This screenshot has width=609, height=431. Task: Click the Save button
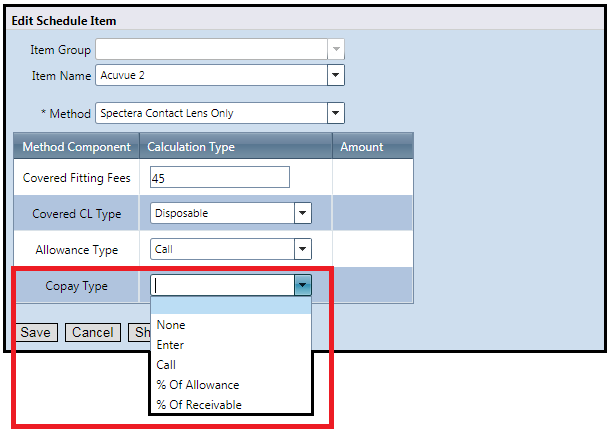pos(36,333)
